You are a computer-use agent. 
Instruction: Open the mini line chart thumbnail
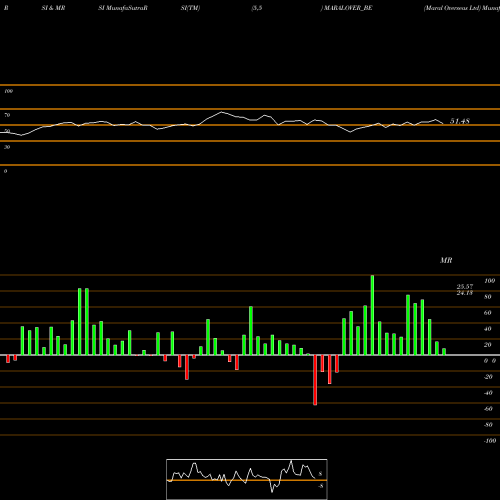point(247,479)
